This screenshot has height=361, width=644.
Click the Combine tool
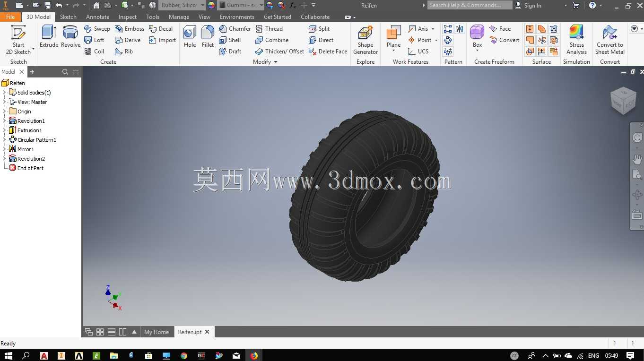pos(272,40)
